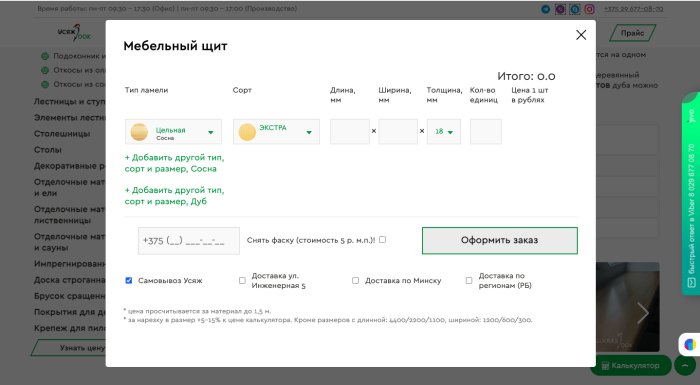Image resolution: width=700 pixels, height=385 pixels.
Task: Open the Столешницы sidebar item
Action: (62, 134)
